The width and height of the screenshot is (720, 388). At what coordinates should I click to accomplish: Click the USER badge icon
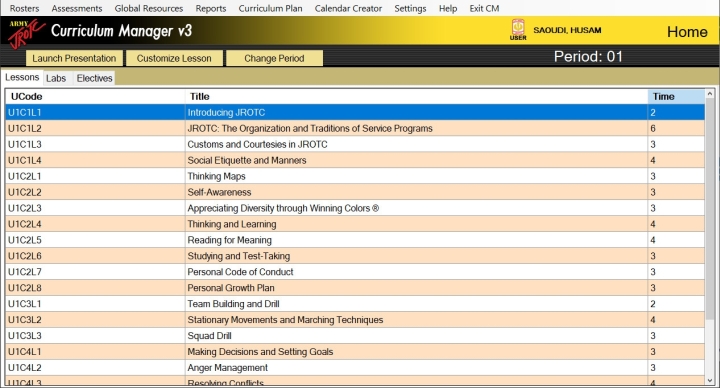(518, 30)
